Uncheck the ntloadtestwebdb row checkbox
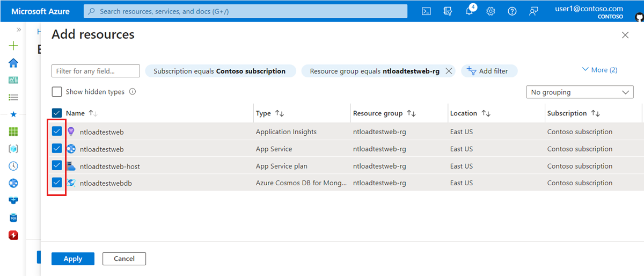644x276 pixels. click(57, 183)
